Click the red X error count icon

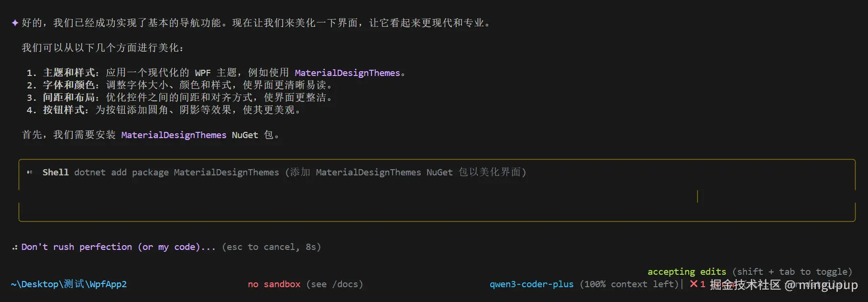(x=693, y=284)
